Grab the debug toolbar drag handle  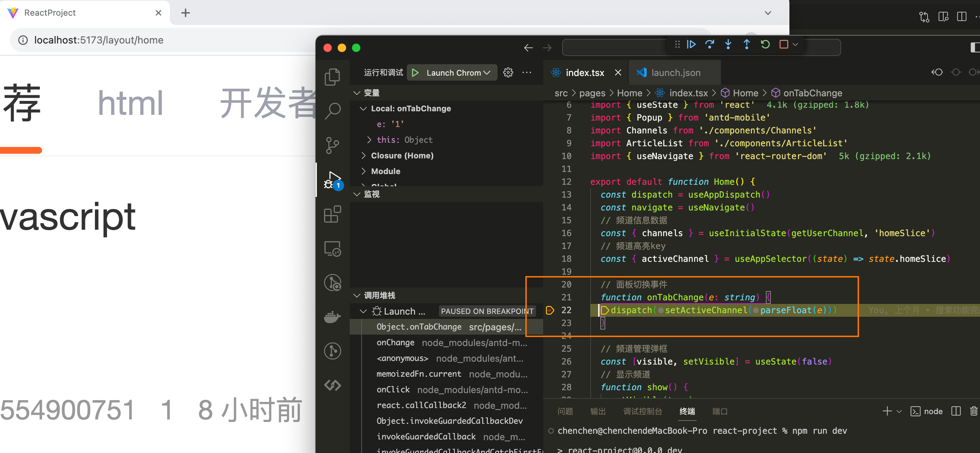678,45
